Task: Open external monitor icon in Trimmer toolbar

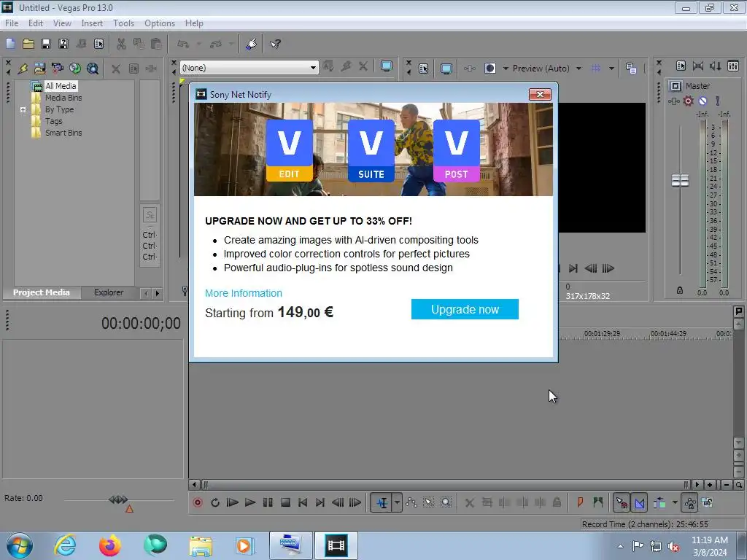Action: point(387,66)
